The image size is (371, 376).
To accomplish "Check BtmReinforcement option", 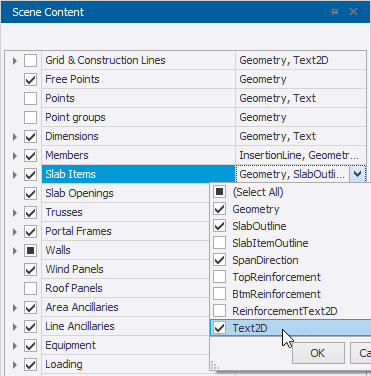I will coord(219,294).
